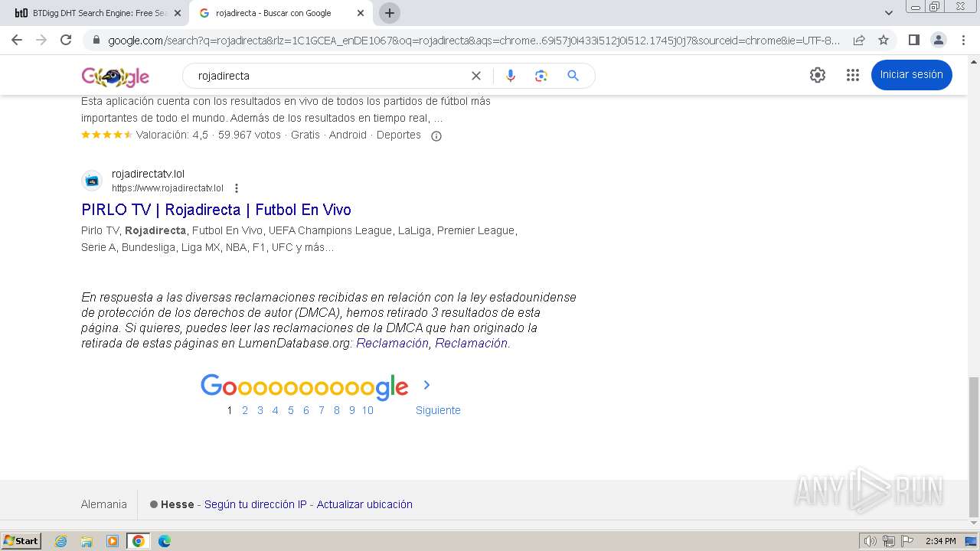Click Iniciar sesión button
Viewport: 980px width, 551px height.
(x=912, y=74)
